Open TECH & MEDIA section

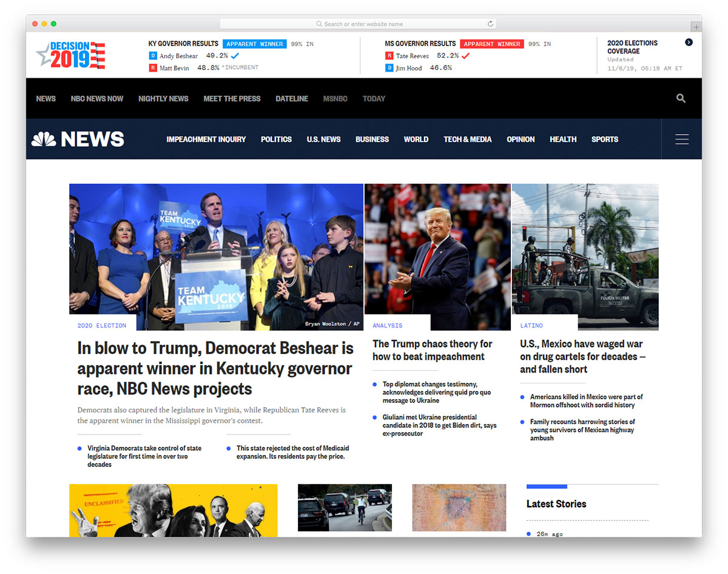pyautogui.click(x=468, y=139)
